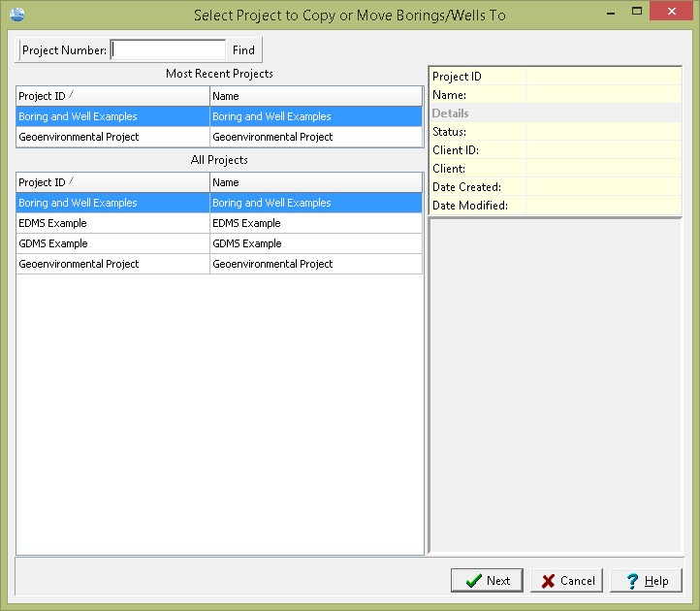This screenshot has width=700, height=611.
Task: Sort All Projects by Project ID header
Action: [112, 182]
